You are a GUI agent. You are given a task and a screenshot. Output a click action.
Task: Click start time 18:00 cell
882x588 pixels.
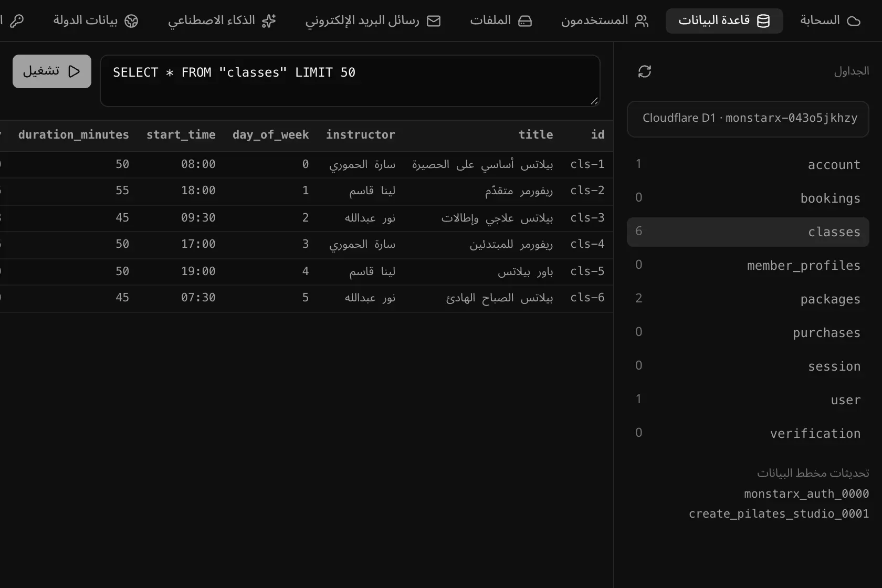(x=198, y=191)
